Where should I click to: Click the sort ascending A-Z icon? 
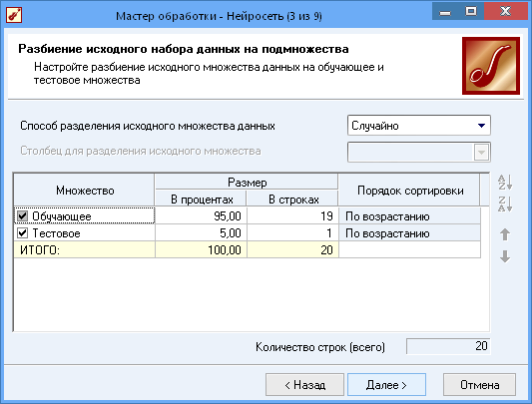[505, 183]
